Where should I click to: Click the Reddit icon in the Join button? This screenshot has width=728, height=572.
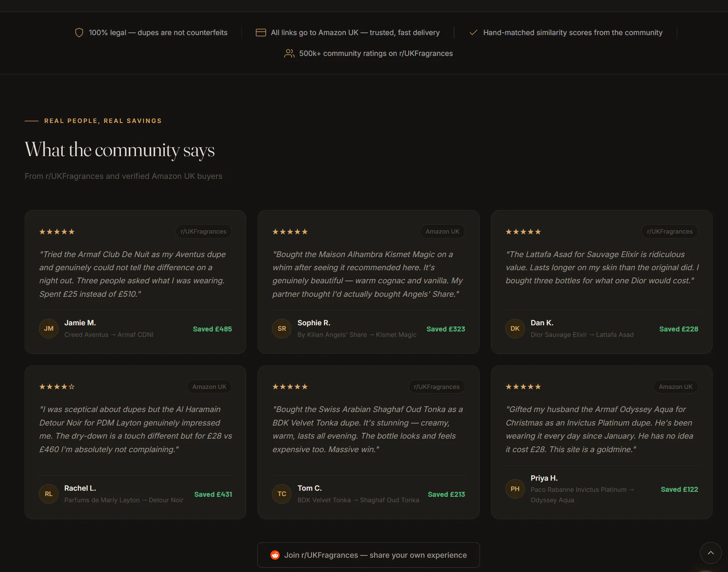coord(275,555)
